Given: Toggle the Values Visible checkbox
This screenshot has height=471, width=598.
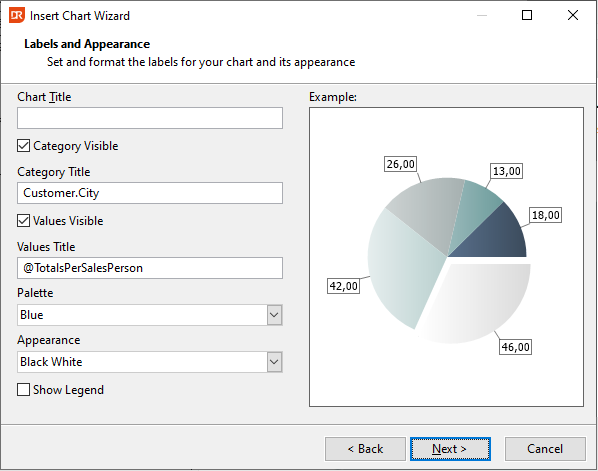Looking at the screenshot, I should tap(23, 221).
